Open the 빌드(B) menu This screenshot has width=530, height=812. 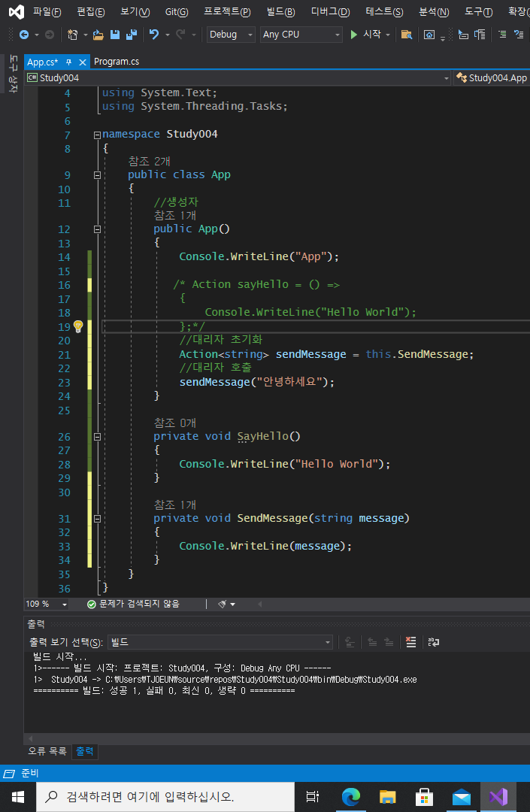281,11
